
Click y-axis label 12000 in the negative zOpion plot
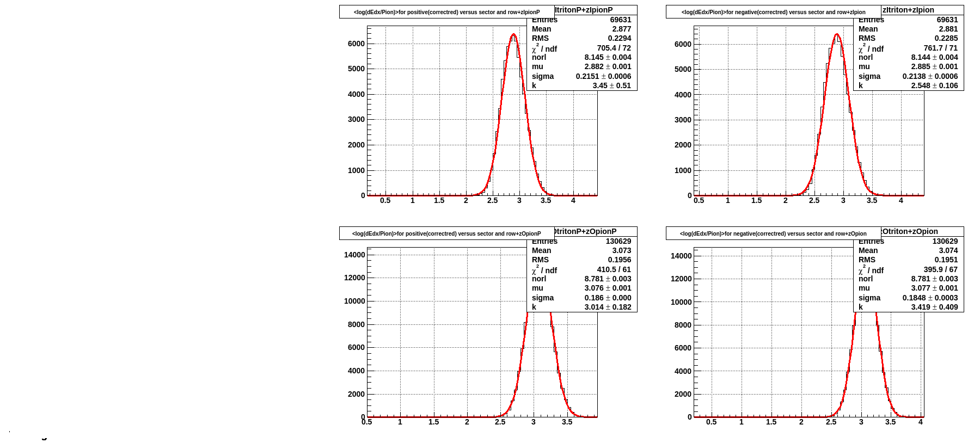681,279
